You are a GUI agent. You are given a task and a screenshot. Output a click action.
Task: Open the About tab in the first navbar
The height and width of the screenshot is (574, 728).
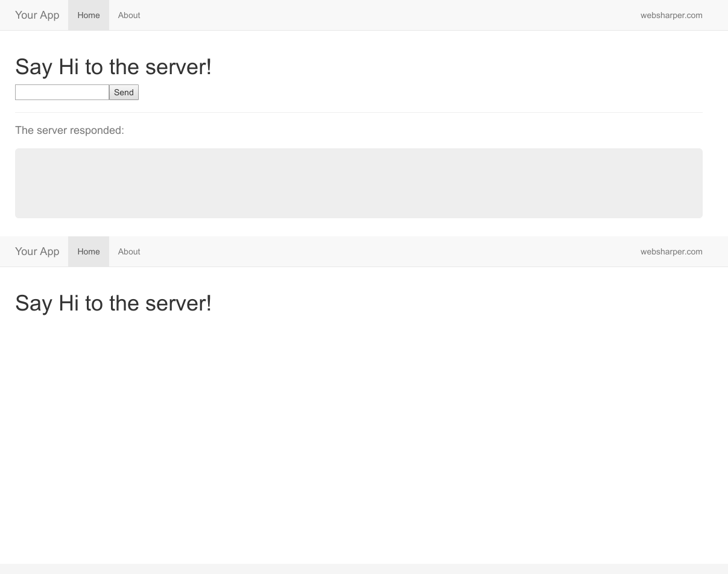pos(129,15)
